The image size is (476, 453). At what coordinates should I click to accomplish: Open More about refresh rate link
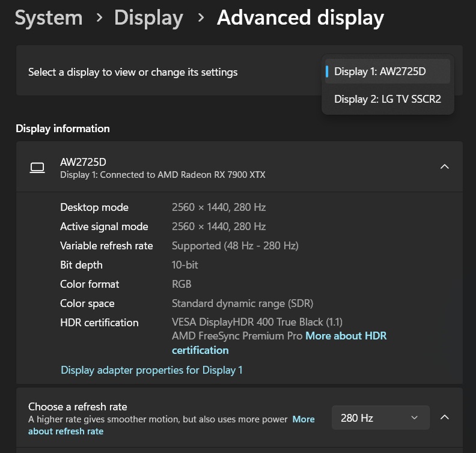point(171,425)
